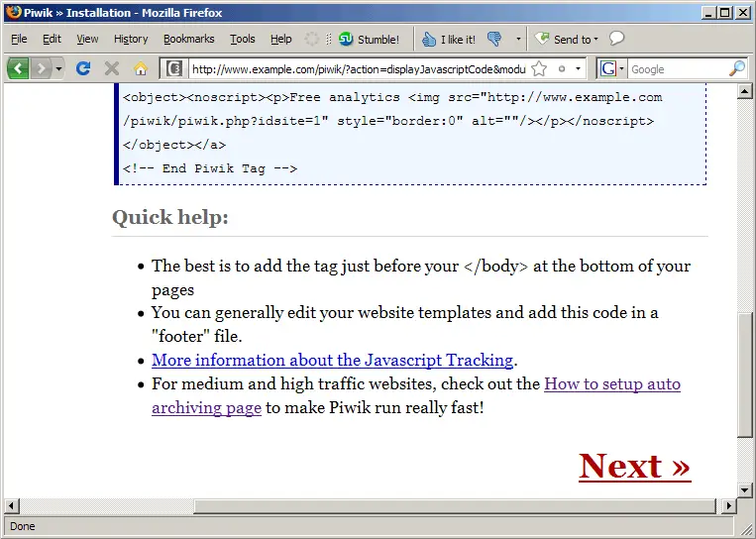Click the Next » link
Screen dimensions: 756x539
pyautogui.click(x=634, y=466)
